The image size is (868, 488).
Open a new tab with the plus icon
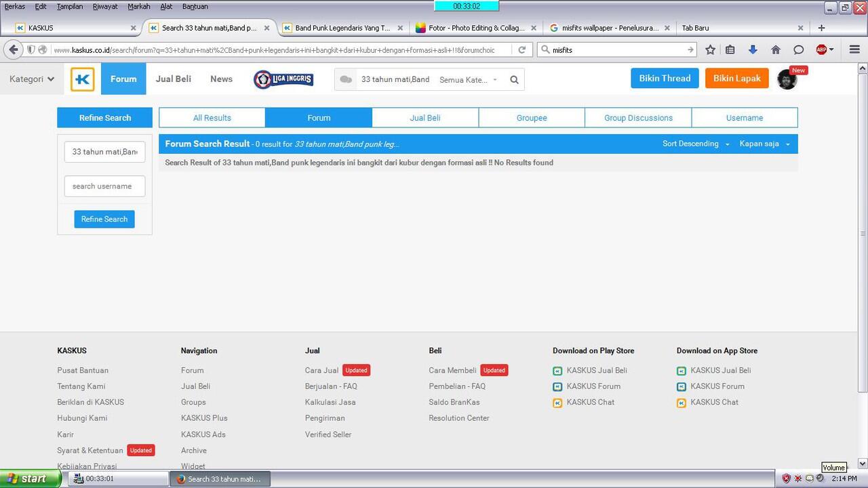tap(821, 28)
